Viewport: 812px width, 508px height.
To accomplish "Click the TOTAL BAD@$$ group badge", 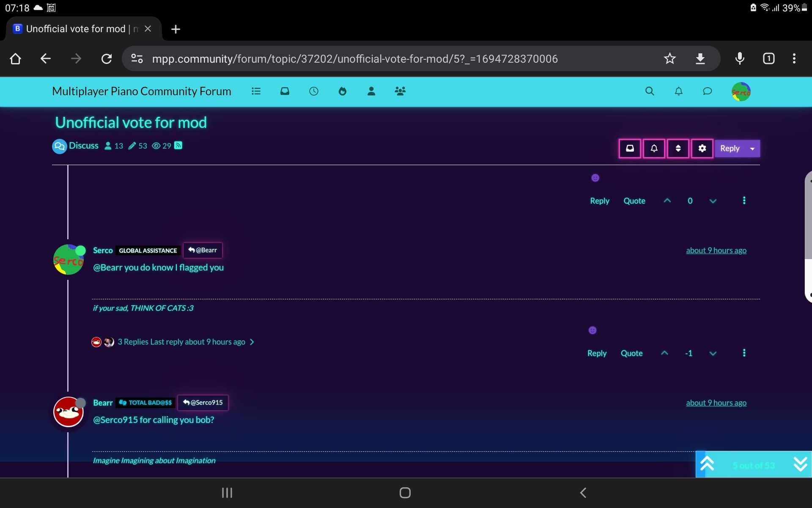I will 145,403.
